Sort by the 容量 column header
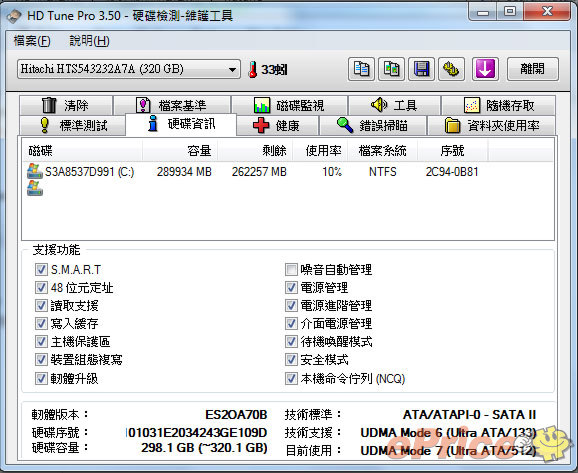Screen dimensions: 578x473 (180, 150)
